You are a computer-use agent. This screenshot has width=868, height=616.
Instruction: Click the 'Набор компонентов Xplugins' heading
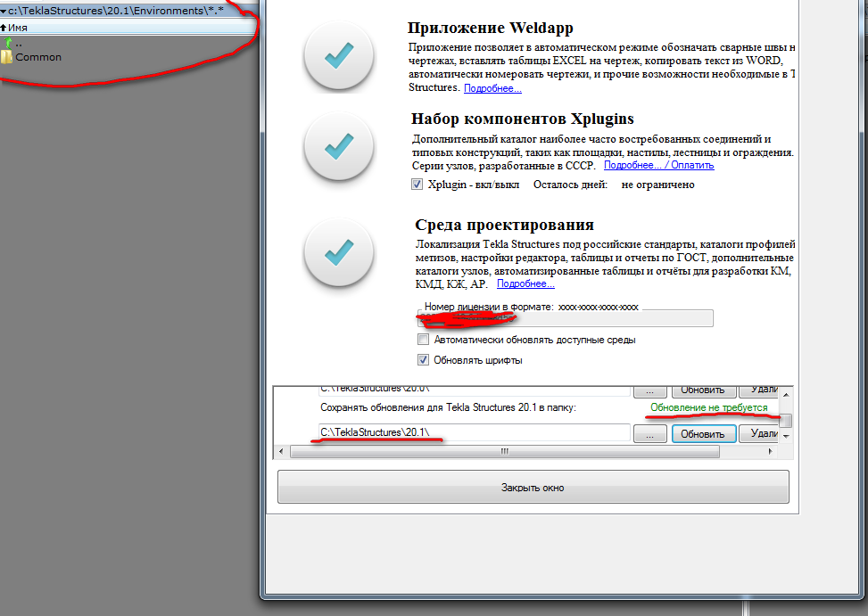pos(523,119)
